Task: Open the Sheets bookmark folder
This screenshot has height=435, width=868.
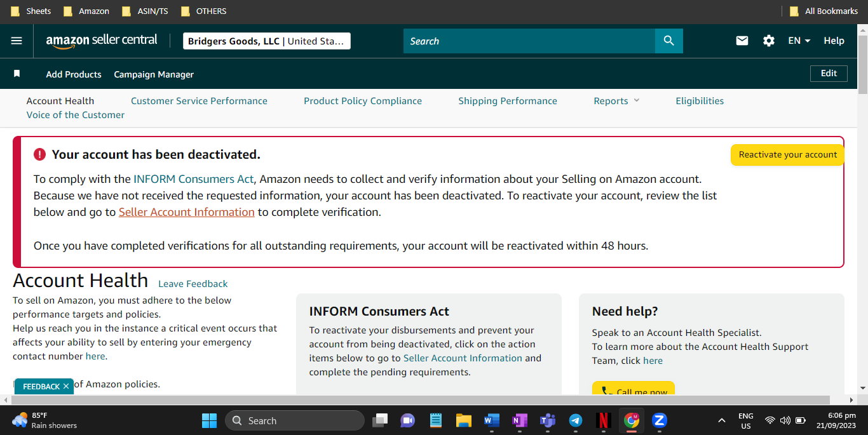Action: click(x=31, y=11)
